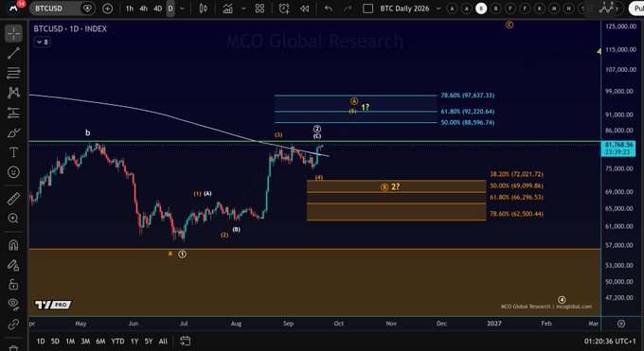Open the forecasting and measurement tools
Viewport: 644px width, 351px height.
point(13,113)
